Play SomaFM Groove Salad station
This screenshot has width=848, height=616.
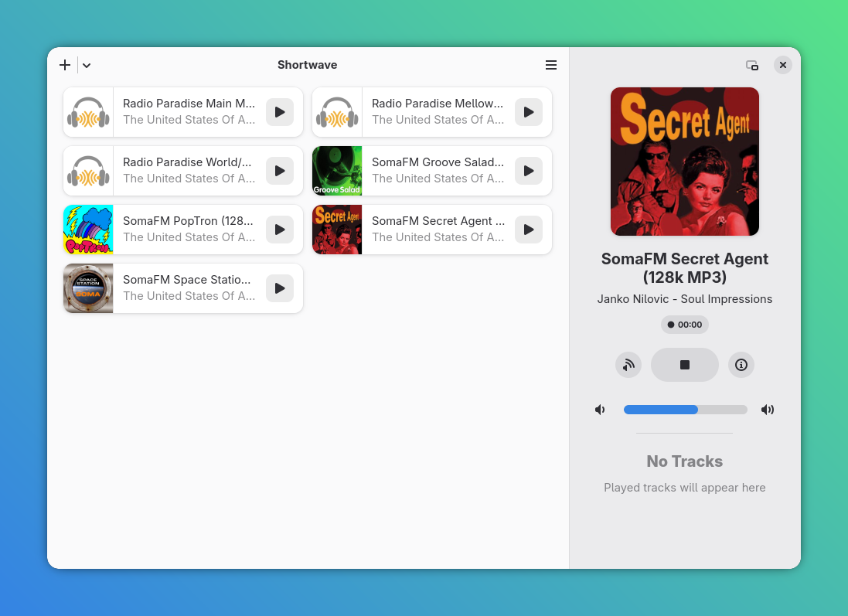point(528,171)
